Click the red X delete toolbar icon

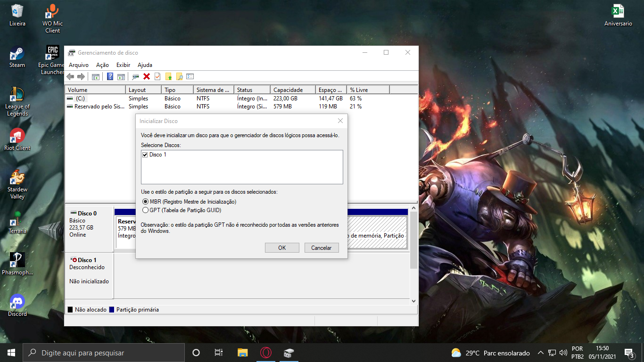pyautogui.click(x=147, y=76)
